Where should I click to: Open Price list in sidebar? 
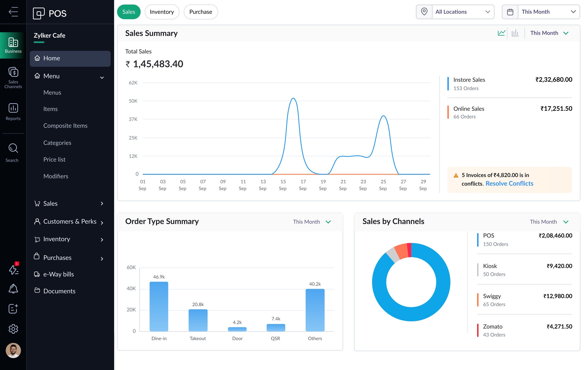[54, 159]
